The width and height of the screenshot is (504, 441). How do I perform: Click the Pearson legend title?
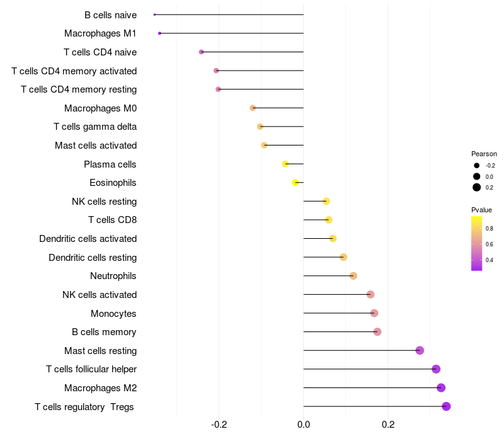tap(484, 154)
